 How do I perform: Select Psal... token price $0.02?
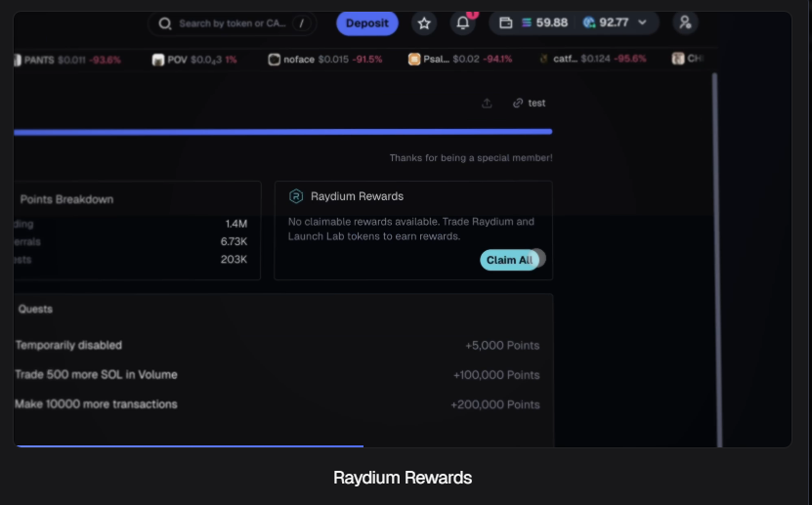466,59
